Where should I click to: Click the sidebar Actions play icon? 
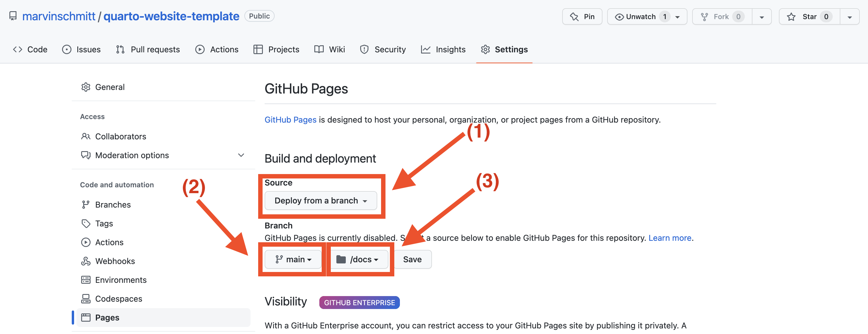coord(86,242)
